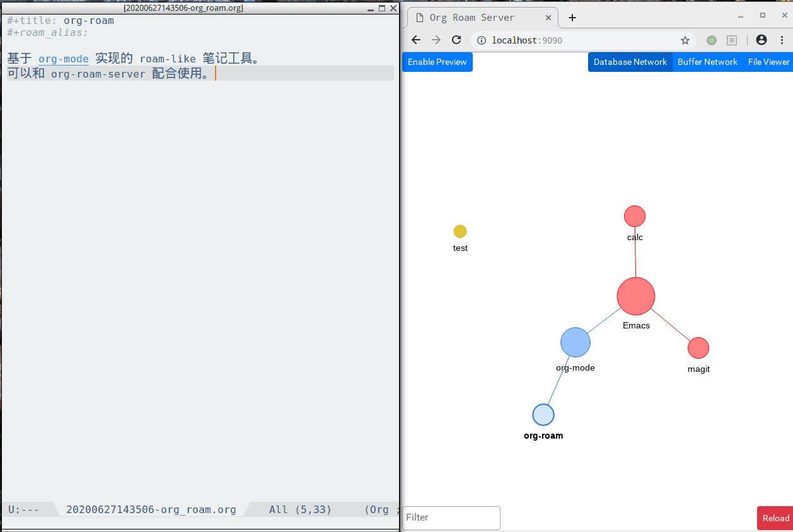
Task: Open the Chrome three-dot menu
Action: coord(782,40)
